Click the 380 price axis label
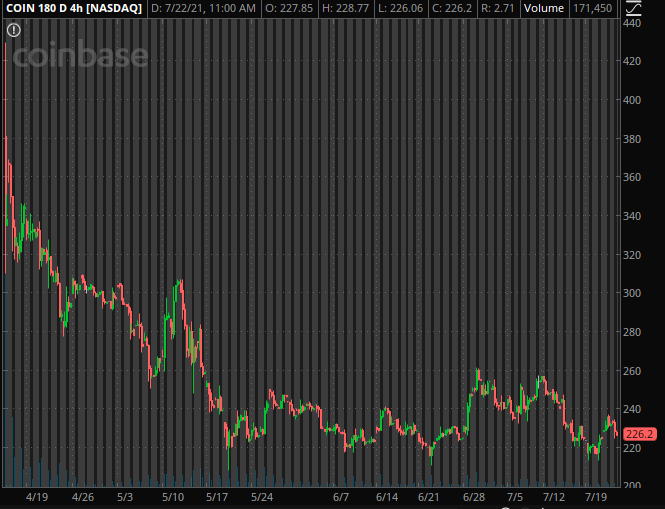The image size is (665, 509). click(x=632, y=139)
